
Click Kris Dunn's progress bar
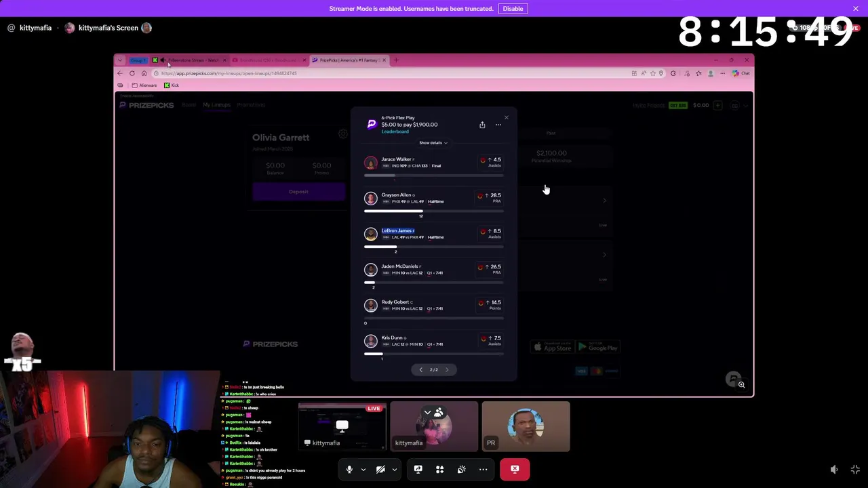(x=433, y=354)
